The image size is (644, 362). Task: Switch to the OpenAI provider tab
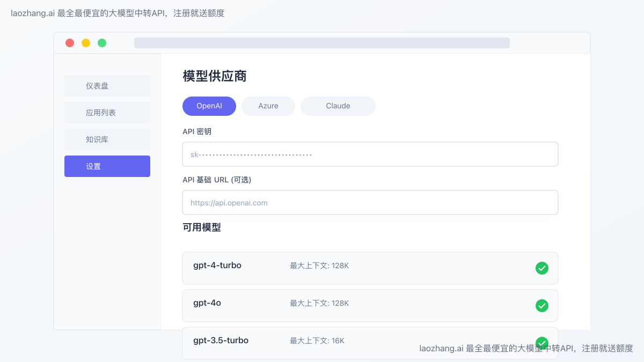pos(209,106)
